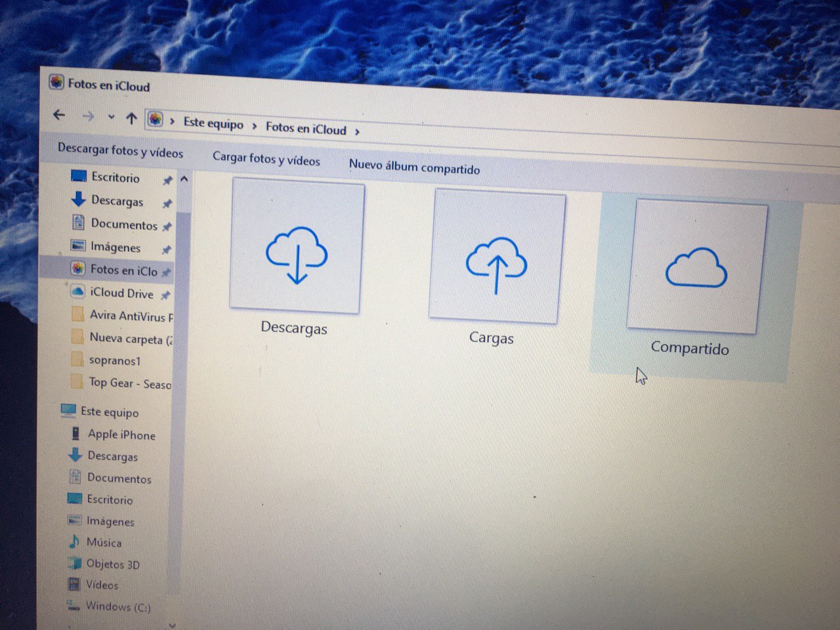Click the Windows (C:) drive icon
Screen dimensions: 840x630
pos(73,605)
